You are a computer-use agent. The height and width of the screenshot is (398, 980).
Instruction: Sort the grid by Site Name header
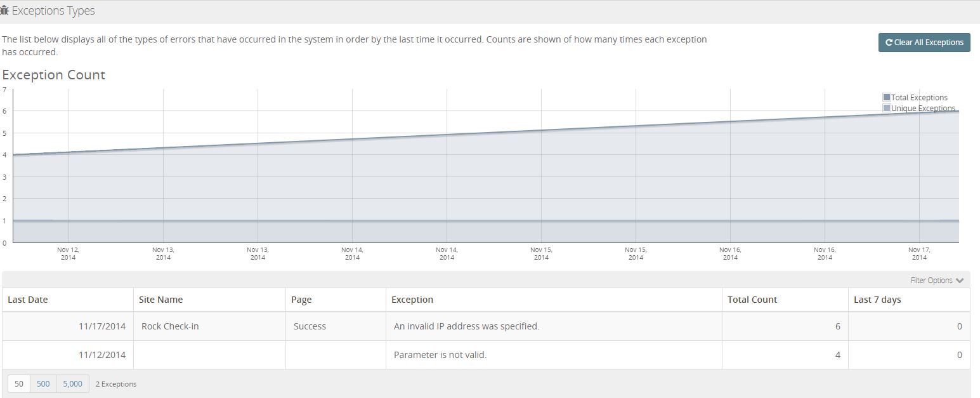pos(160,300)
